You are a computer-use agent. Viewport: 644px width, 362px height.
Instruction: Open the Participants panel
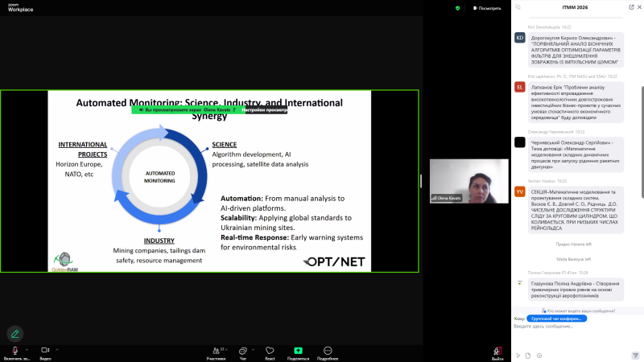pyautogui.click(x=216, y=352)
